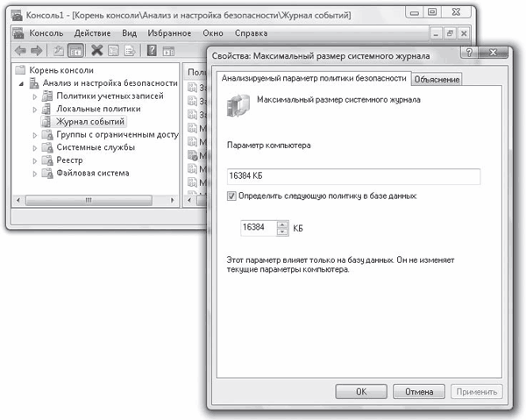Click the console system icon left of Консоль menu
This screenshot has width=526, height=420.
coord(18,32)
